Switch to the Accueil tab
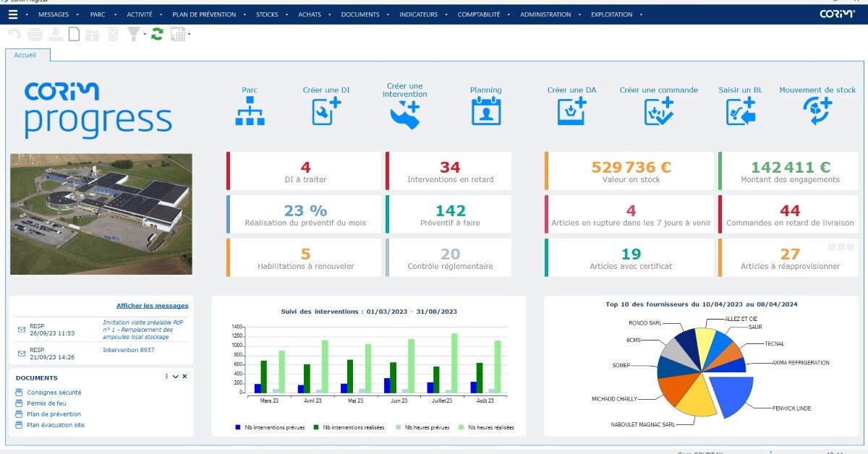Screen dimensions: 868x454 point(26,54)
